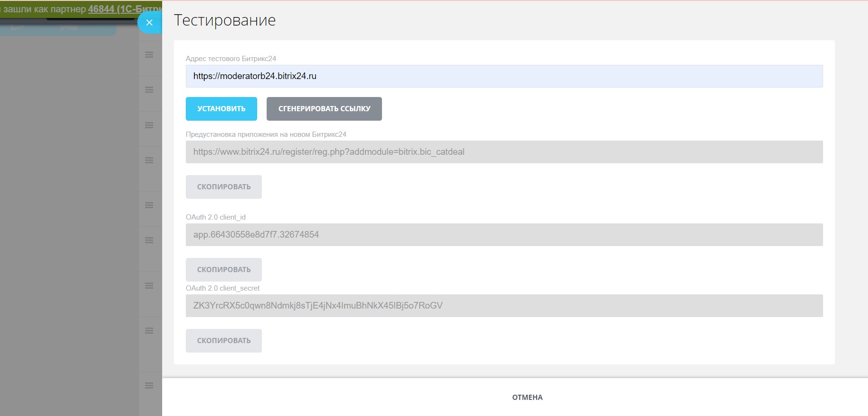Screen dimensions: 868x416
Task: Copy the client_secret using СКОПИРОВАТЬ
Action: coord(224,341)
